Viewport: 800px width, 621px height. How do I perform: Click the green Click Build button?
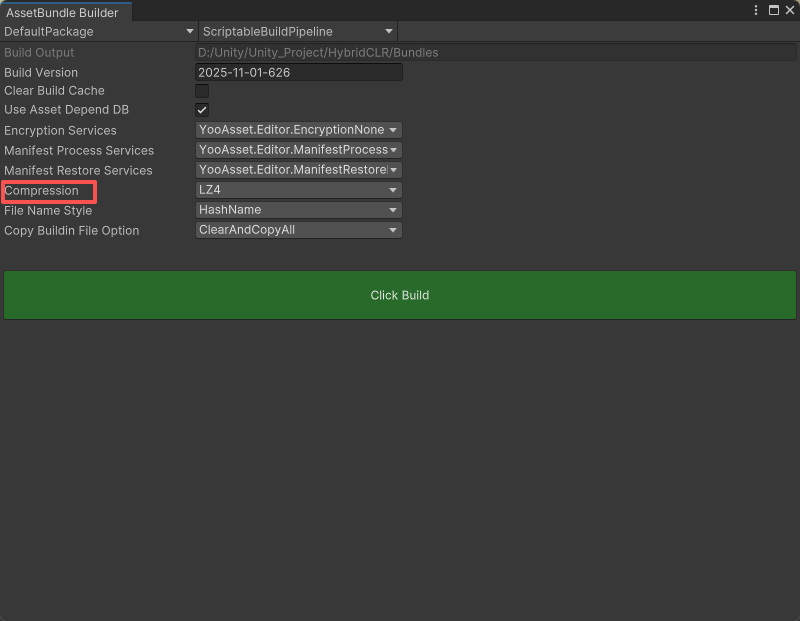pyautogui.click(x=399, y=295)
